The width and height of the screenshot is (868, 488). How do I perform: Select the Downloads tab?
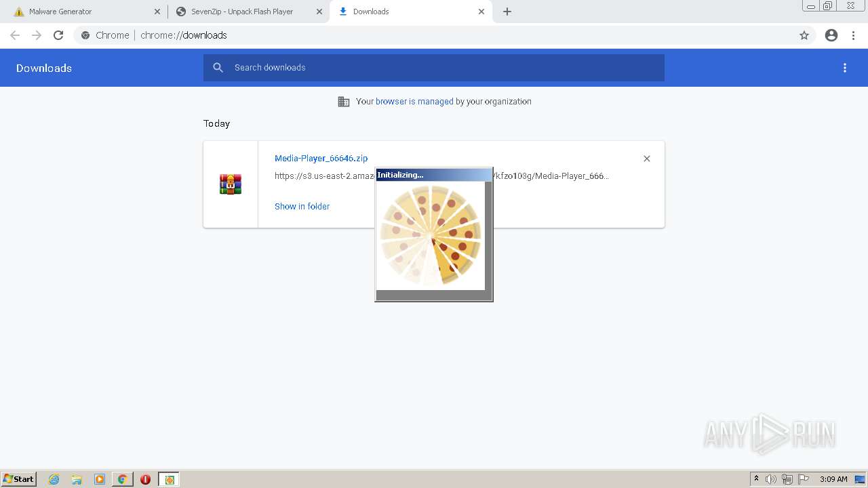(411, 12)
